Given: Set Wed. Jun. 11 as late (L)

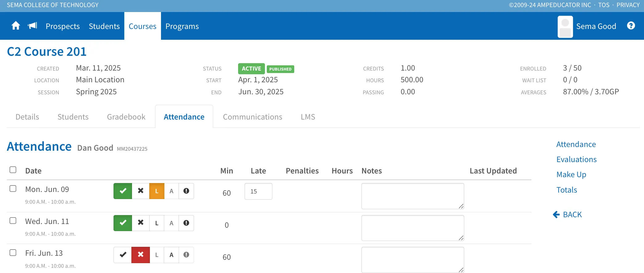Looking at the screenshot, I should [x=157, y=223].
